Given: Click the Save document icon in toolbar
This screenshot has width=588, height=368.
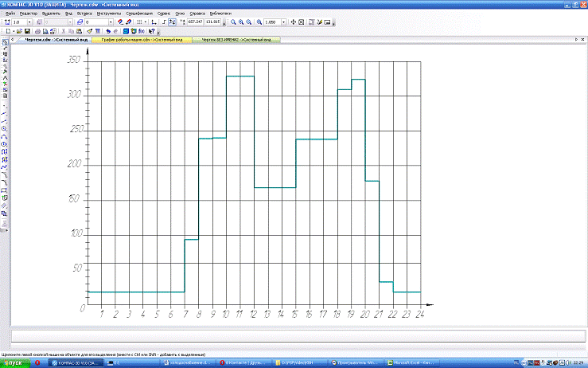Looking at the screenshot, I should point(27,31).
